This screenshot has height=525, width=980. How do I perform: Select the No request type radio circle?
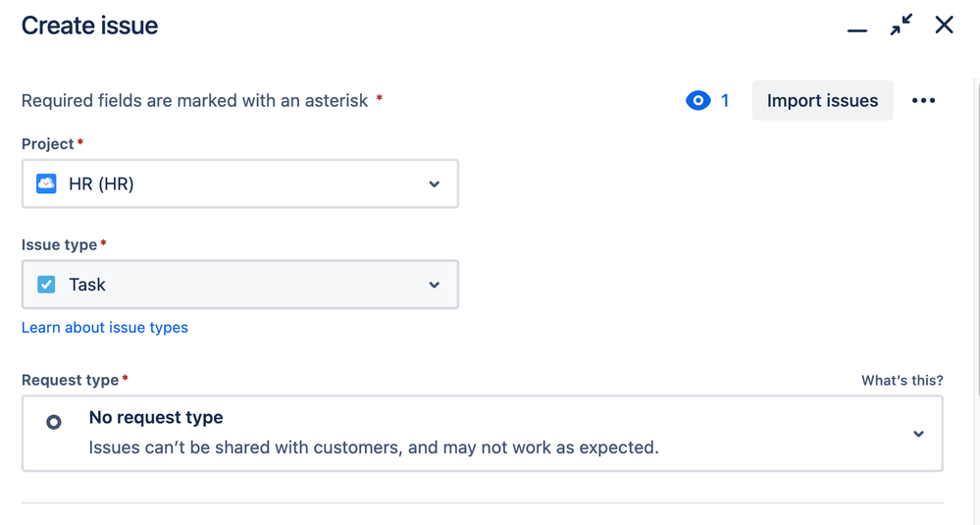point(54,422)
